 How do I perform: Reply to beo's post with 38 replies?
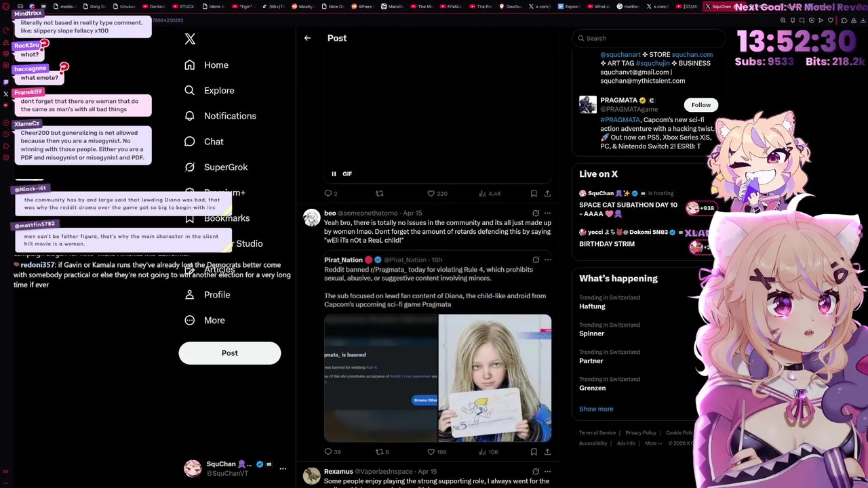332,452
